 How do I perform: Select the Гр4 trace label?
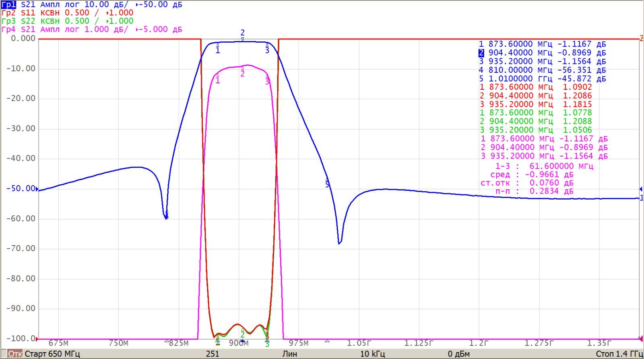pyautogui.click(x=8, y=29)
